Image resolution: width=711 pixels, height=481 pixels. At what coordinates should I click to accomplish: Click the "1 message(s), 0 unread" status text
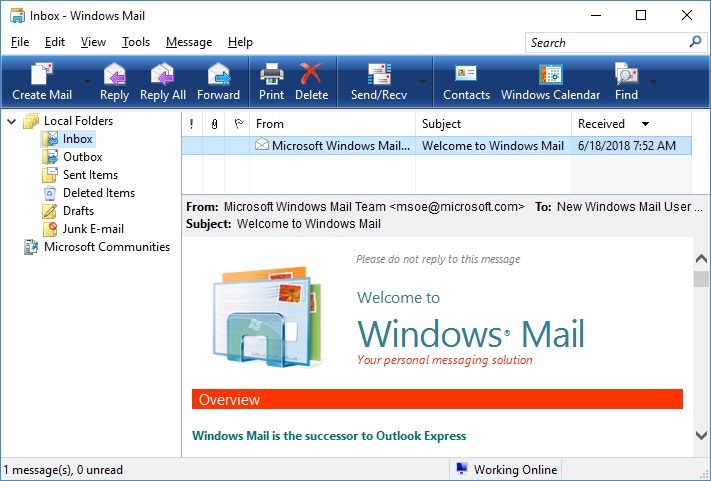[63, 470]
